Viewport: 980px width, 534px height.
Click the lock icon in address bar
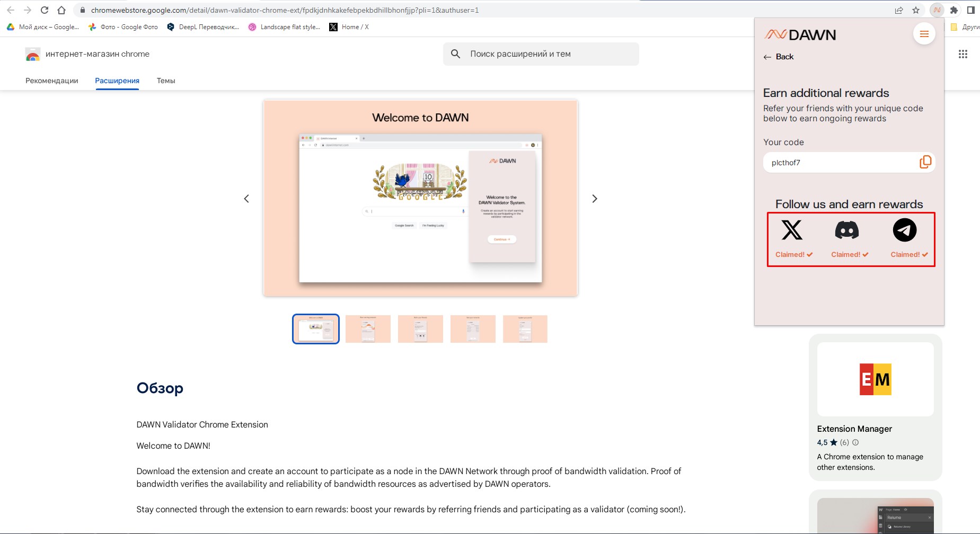82,10
